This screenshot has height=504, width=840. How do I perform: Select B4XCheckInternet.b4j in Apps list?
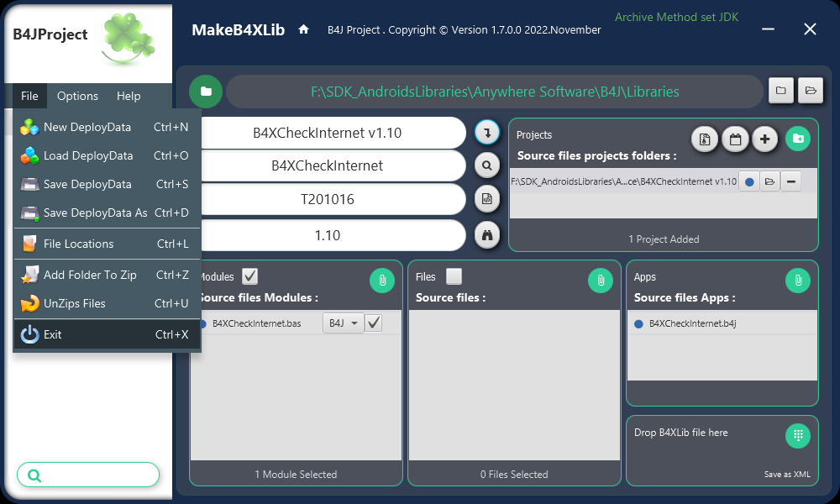[x=722, y=323]
